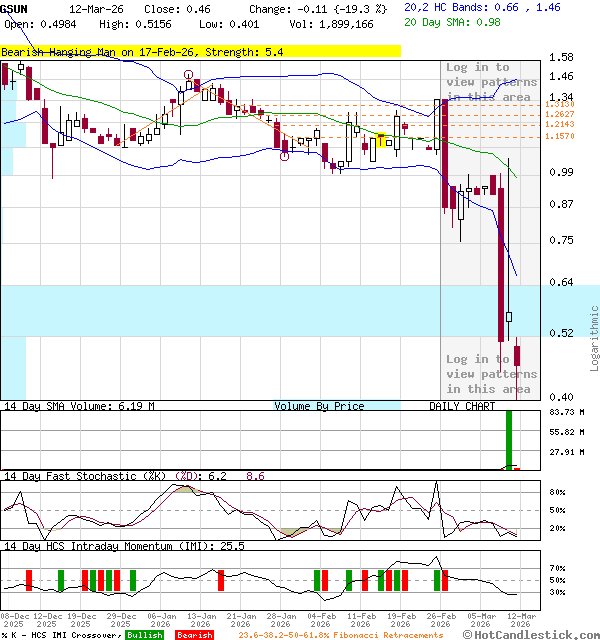
Task: Click the 1.3130 Fibonacci level label
Action: pos(559,104)
